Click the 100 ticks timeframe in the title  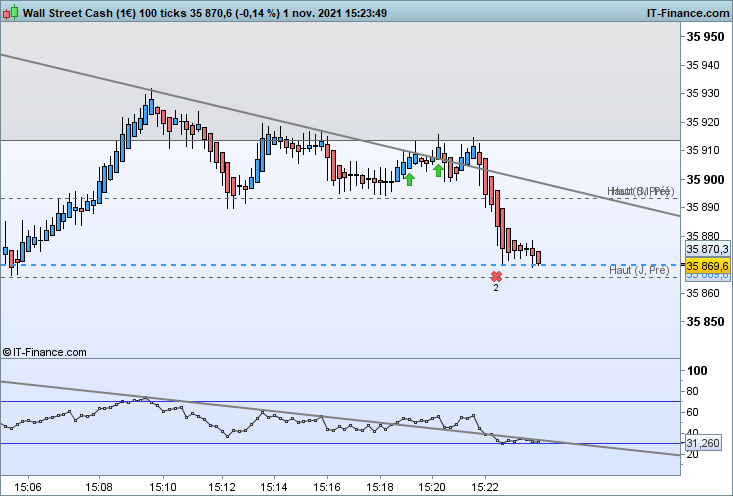pos(162,13)
